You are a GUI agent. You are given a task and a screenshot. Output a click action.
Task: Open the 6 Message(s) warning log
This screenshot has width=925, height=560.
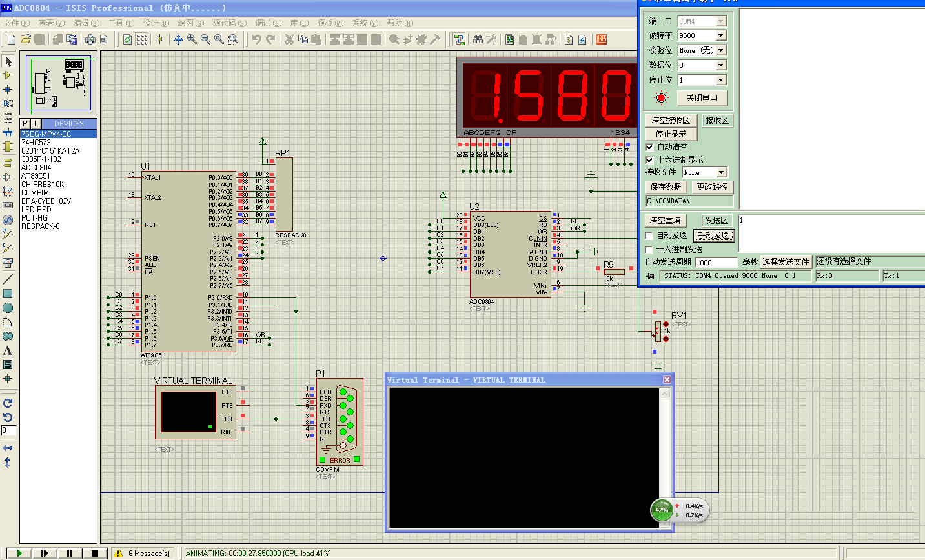pyautogui.click(x=143, y=554)
